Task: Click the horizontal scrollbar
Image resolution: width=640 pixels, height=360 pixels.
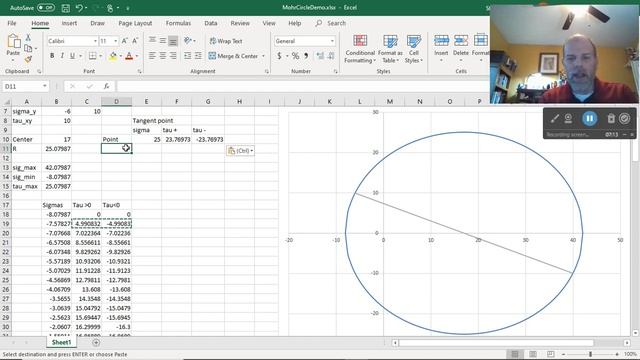Action: click(496, 343)
